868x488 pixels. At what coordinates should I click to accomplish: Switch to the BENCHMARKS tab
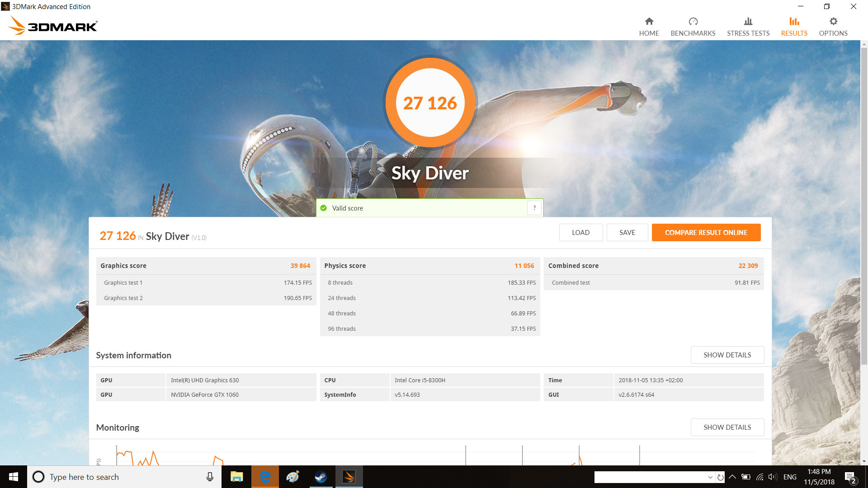[693, 27]
